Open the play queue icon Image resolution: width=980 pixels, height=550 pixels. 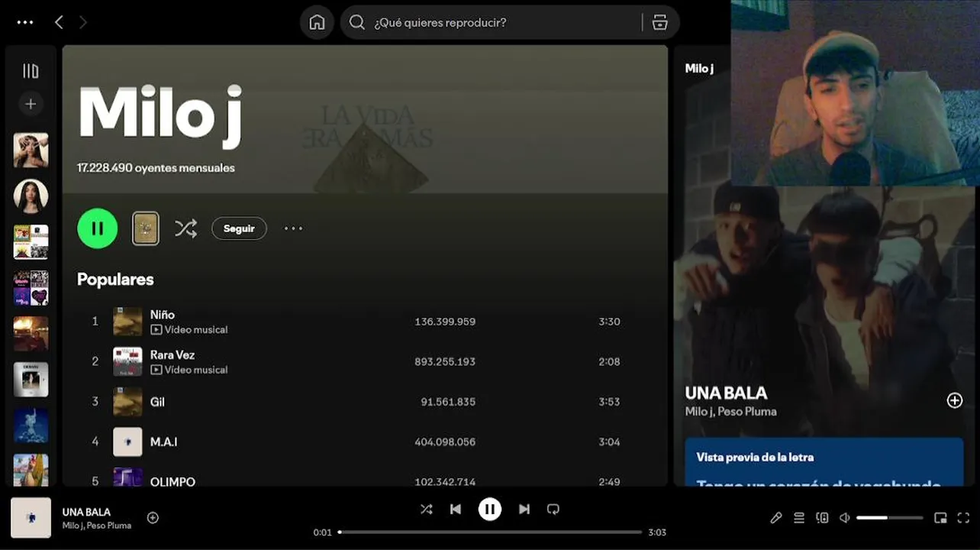tap(799, 518)
